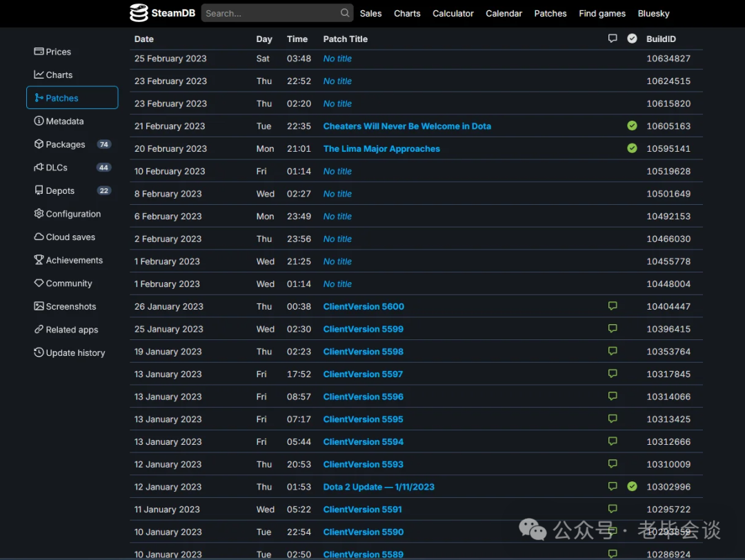Open The Lima Major Approaches patch
This screenshot has width=745, height=560.
pyautogui.click(x=381, y=149)
